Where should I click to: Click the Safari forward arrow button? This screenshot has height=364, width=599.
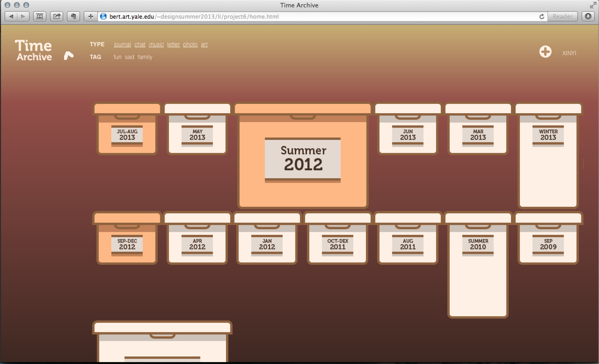23,17
